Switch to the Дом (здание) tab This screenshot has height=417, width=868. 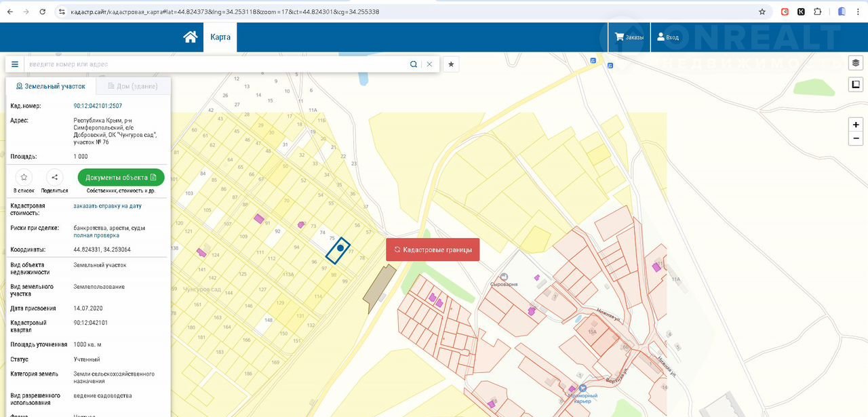coord(132,87)
